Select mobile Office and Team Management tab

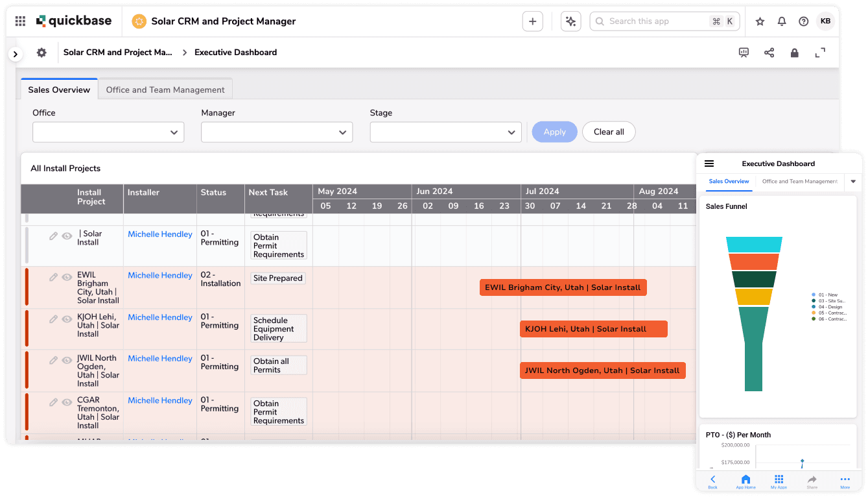[800, 182]
